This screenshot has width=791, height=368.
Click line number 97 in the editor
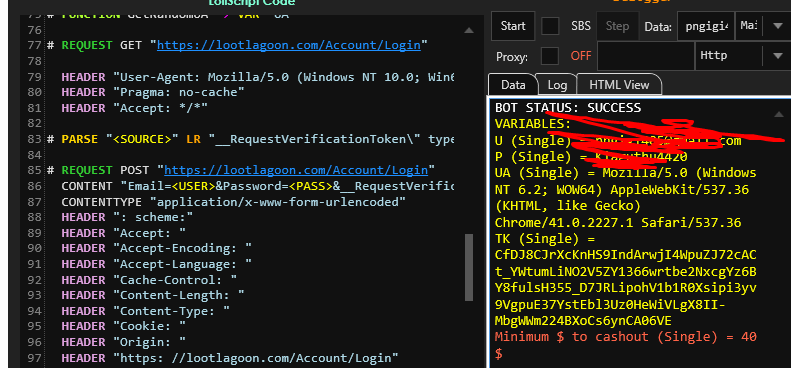[34, 358]
